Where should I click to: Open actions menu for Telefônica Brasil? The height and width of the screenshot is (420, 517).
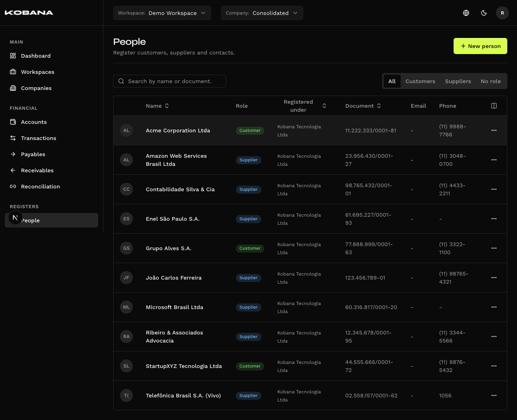pos(494,395)
